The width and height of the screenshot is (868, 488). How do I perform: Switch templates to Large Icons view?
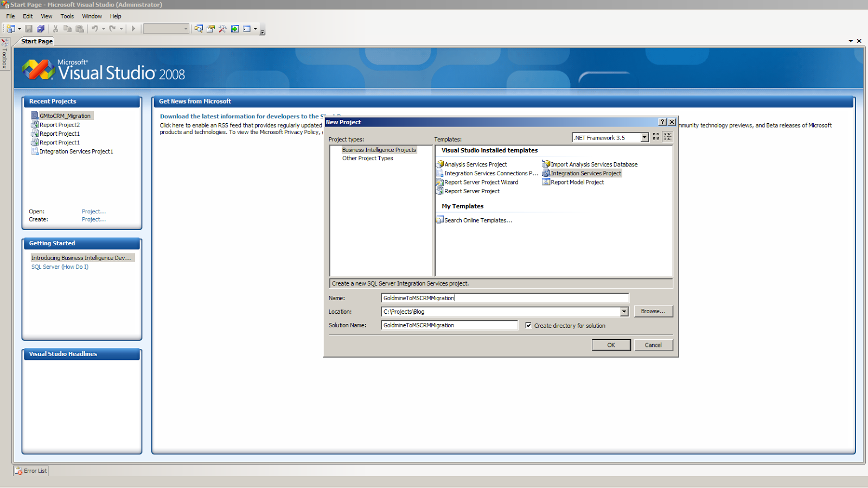pyautogui.click(x=656, y=137)
